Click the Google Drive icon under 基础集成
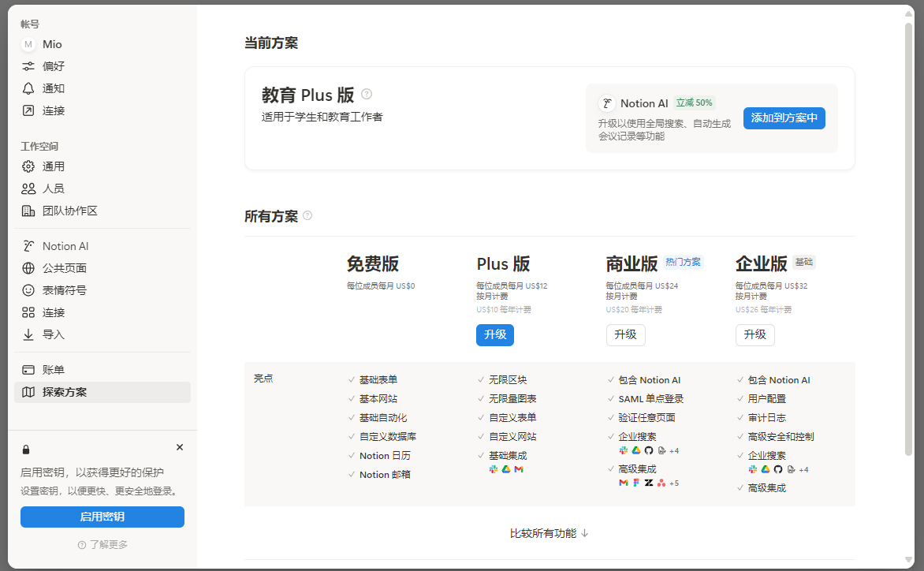This screenshot has width=924, height=571. pyautogui.click(x=506, y=469)
